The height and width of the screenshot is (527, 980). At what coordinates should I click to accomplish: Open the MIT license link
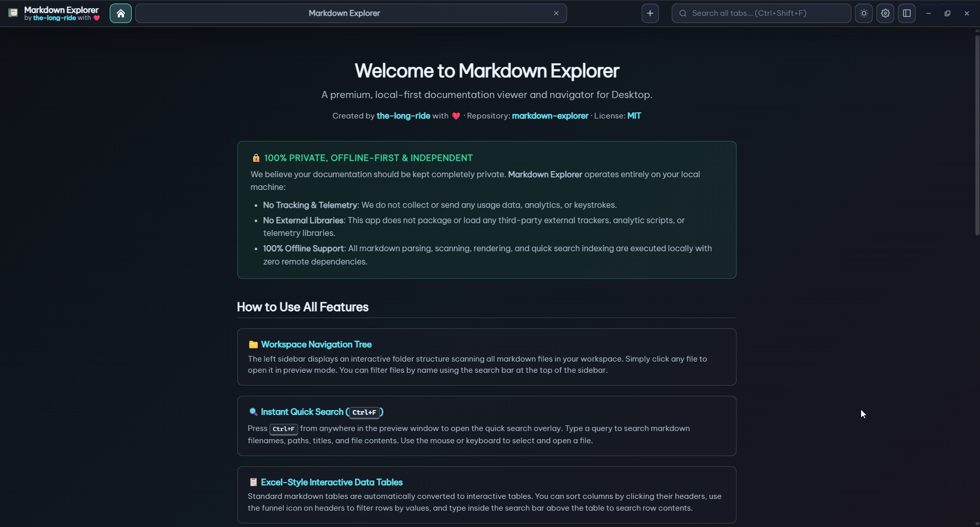coord(634,116)
